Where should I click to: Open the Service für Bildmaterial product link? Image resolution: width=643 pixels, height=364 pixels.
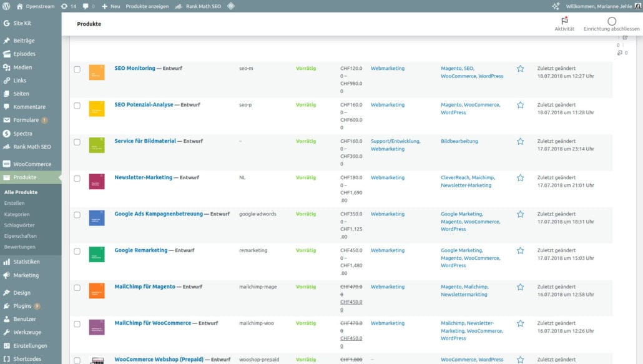pos(145,141)
